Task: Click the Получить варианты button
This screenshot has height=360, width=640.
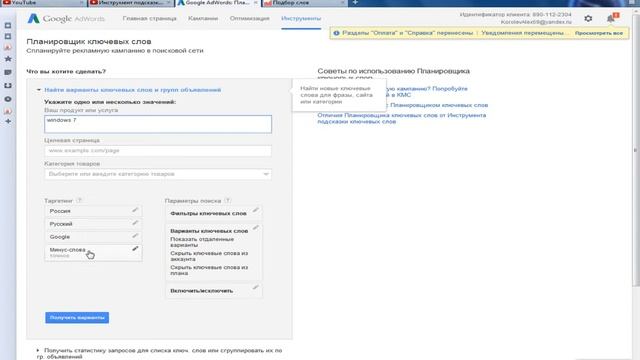Action: [x=77, y=318]
